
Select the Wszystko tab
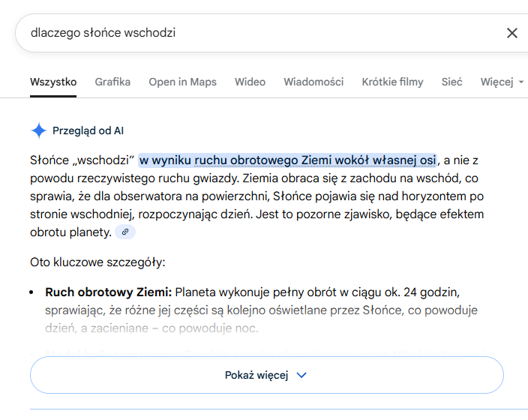(53, 82)
